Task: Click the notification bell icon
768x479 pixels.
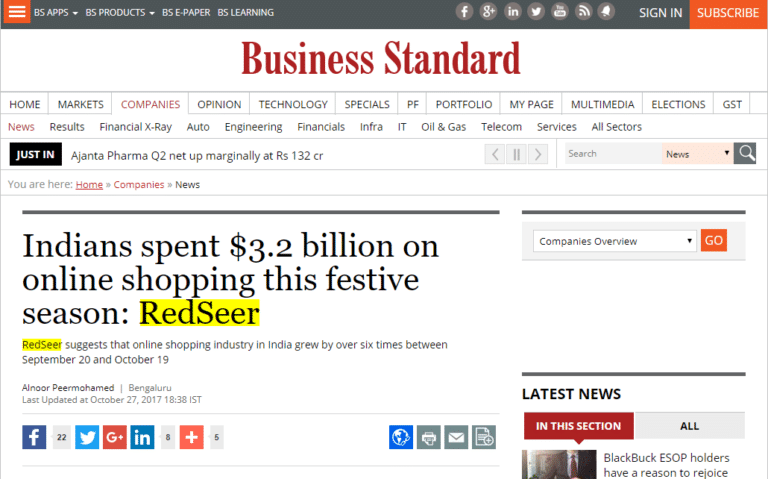Action: [606, 11]
